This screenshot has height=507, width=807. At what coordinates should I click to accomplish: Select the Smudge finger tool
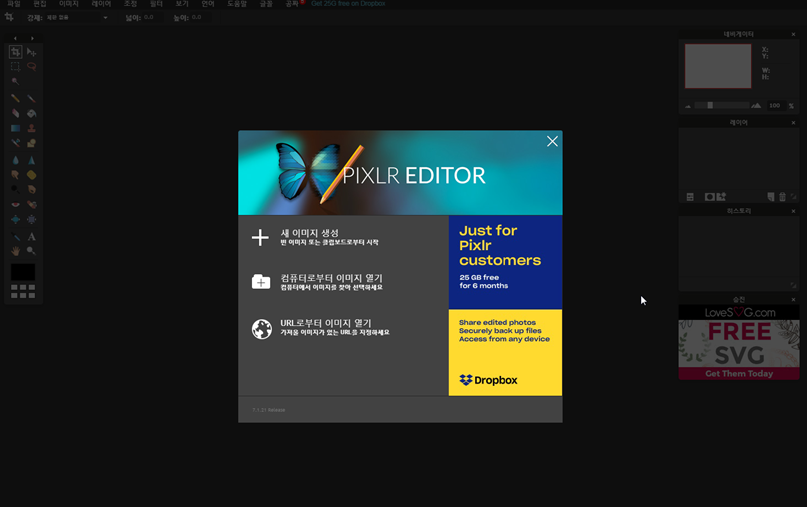15,175
